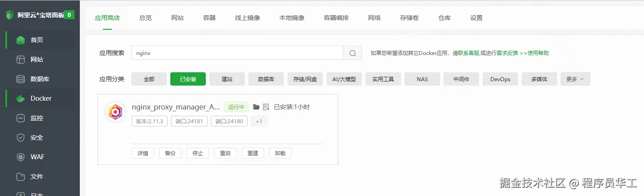Filter apps by NAS category
Viewport: 644px width, 196px height.
422,79
